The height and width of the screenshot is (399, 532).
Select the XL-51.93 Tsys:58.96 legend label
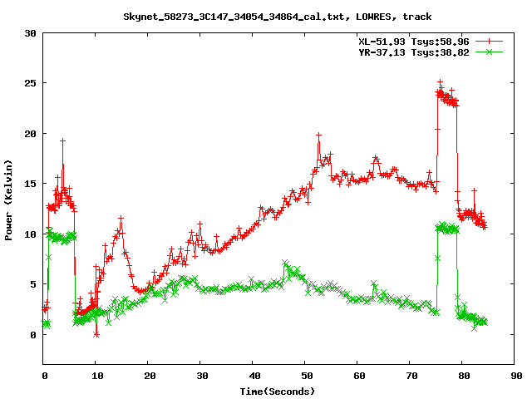(x=414, y=42)
